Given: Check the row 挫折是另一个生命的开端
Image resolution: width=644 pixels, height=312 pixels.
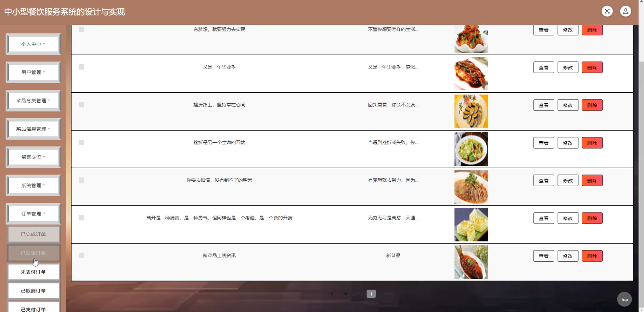Looking at the screenshot, I should click(81, 142).
